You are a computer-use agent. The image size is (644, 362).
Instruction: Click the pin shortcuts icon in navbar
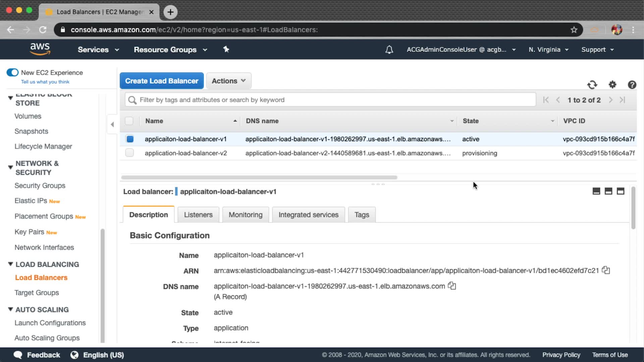point(226,50)
